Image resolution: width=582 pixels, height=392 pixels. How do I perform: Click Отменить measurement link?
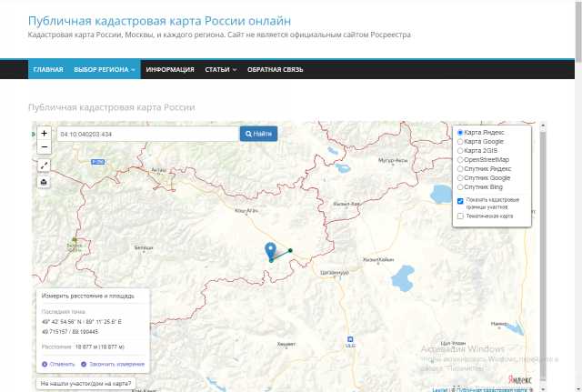coord(58,364)
